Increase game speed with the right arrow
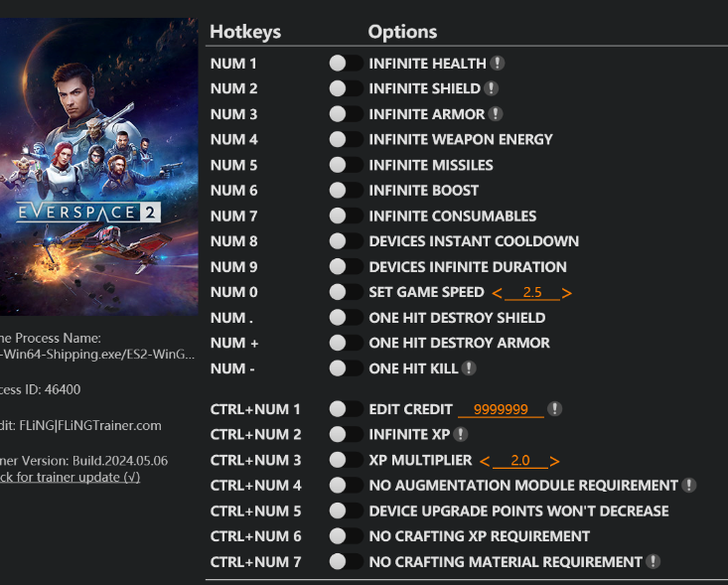This screenshot has width=728, height=585. coord(566,293)
